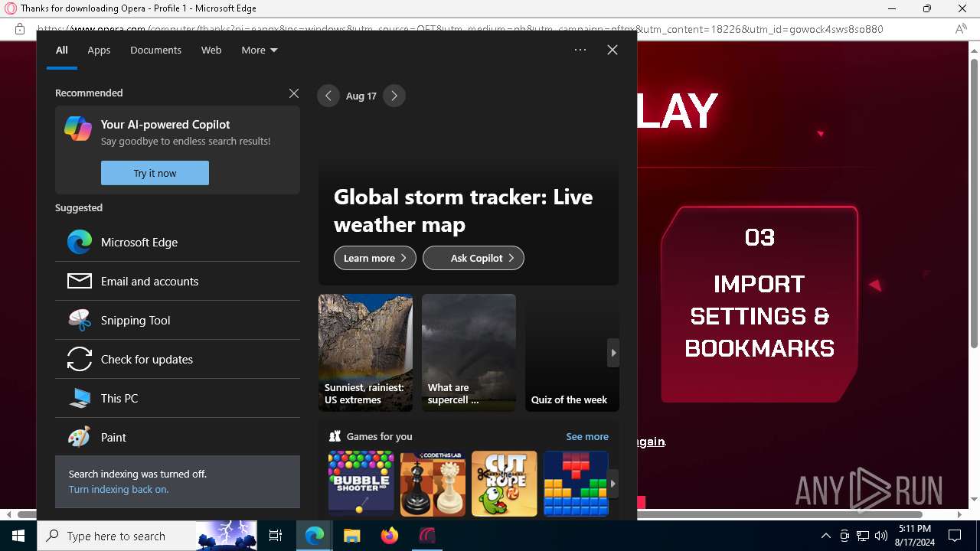Image resolution: width=980 pixels, height=551 pixels.
Task: Open What are supercell card
Action: coord(469,353)
